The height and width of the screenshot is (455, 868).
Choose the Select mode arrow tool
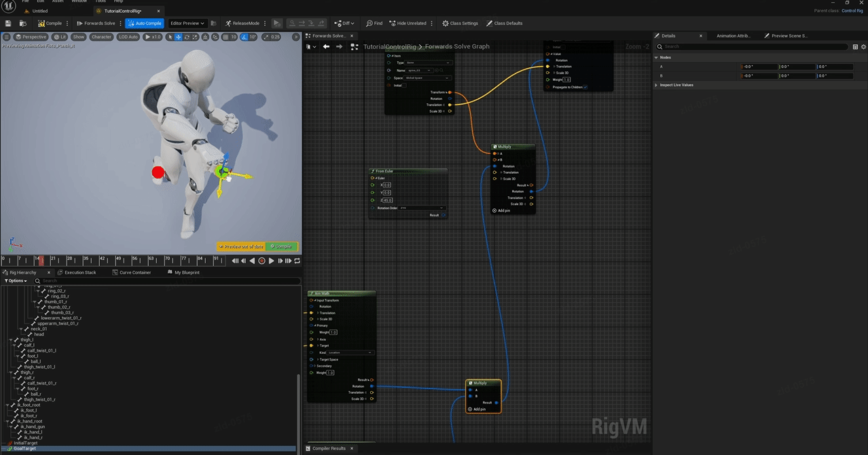point(170,37)
